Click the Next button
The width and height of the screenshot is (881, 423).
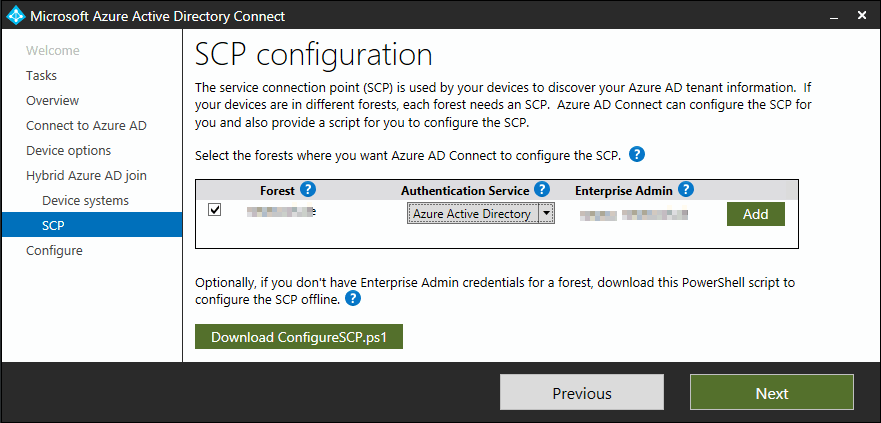(771, 393)
